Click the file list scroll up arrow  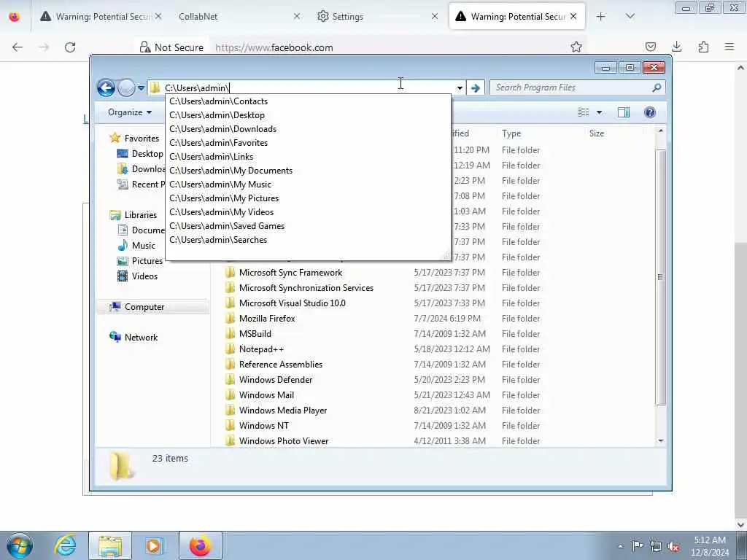(660, 131)
